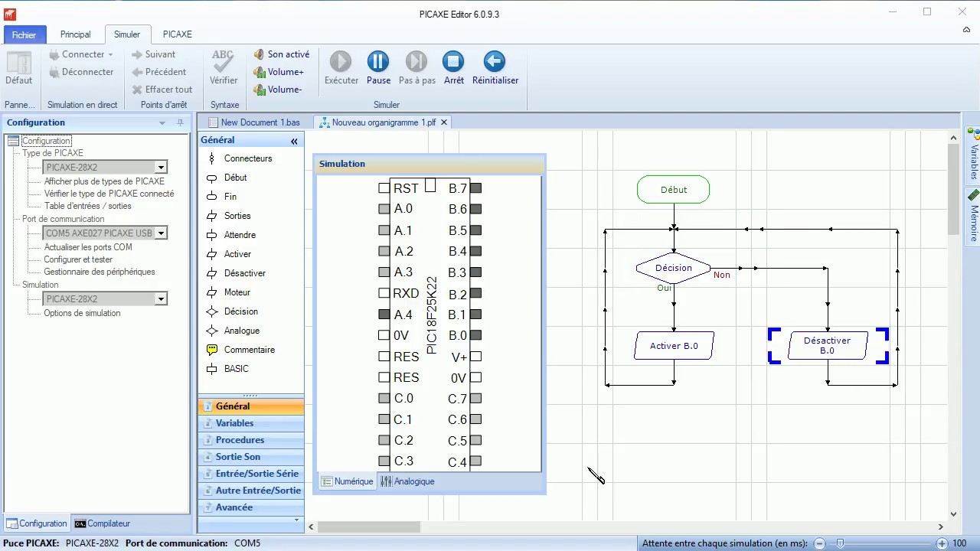Increase volume with Volume+
The width and height of the screenshot is (980, 551).
[279, 72]
